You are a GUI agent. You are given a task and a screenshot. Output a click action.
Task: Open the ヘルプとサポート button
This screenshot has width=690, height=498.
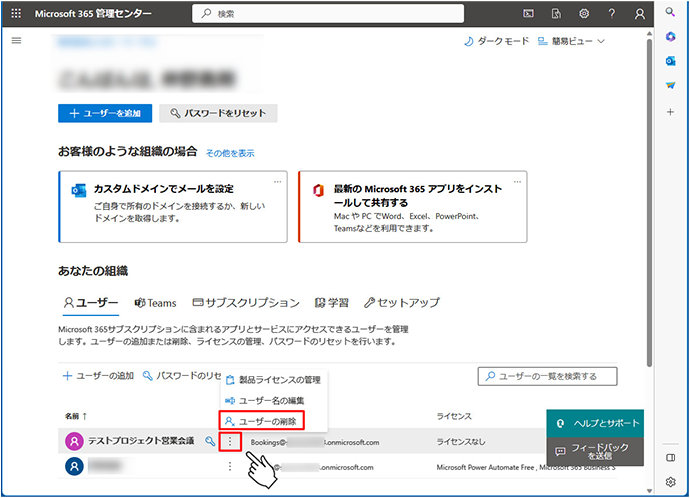[595, 423]
